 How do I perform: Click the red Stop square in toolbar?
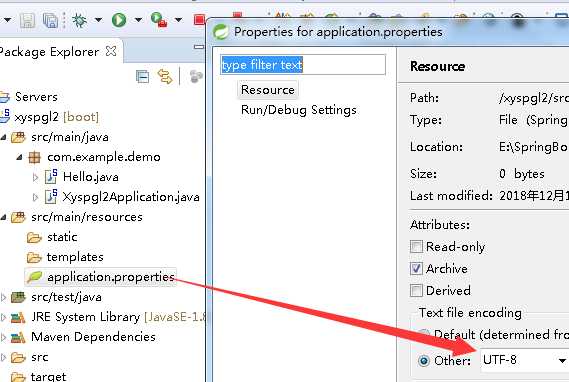pyautogui.click(x=199, y=20)
